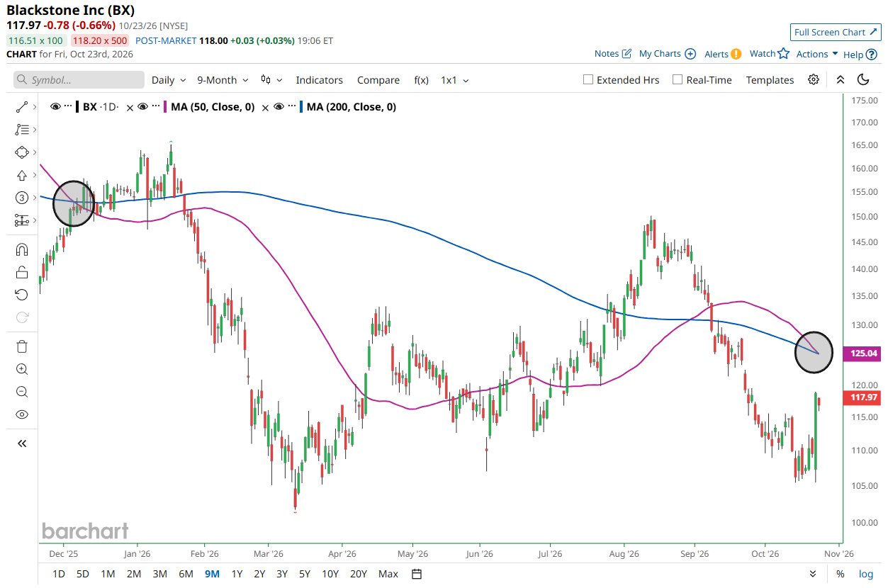The image size is (888, 588).
Task: Toggle the drawings lock
Action: (x=21, y=272)
